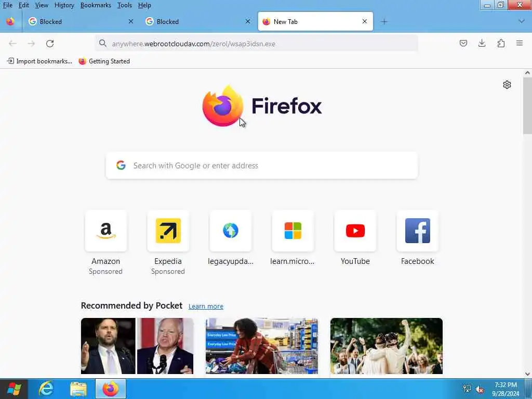The width and height of the screenshot is (532, 399).
Task: Open the Windows Start menu
Action: coord(14,389)
